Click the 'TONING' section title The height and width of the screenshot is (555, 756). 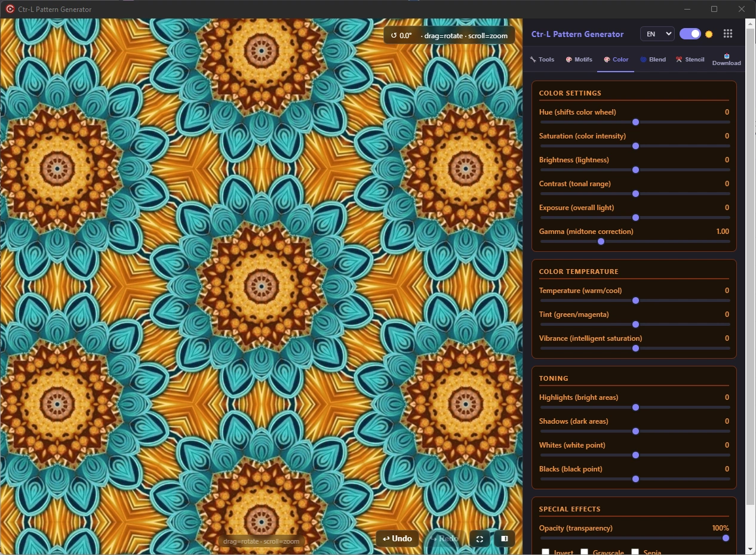point(554,378)
